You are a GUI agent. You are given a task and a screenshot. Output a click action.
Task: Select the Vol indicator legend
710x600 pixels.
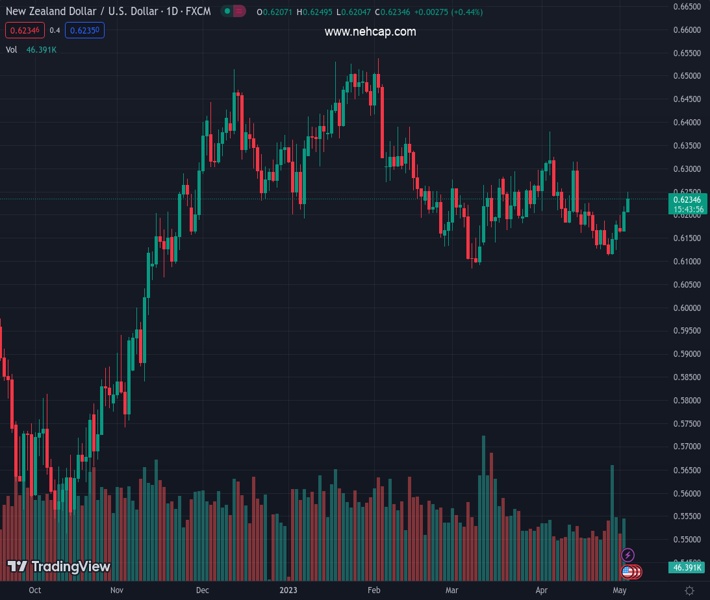(12, 49)
